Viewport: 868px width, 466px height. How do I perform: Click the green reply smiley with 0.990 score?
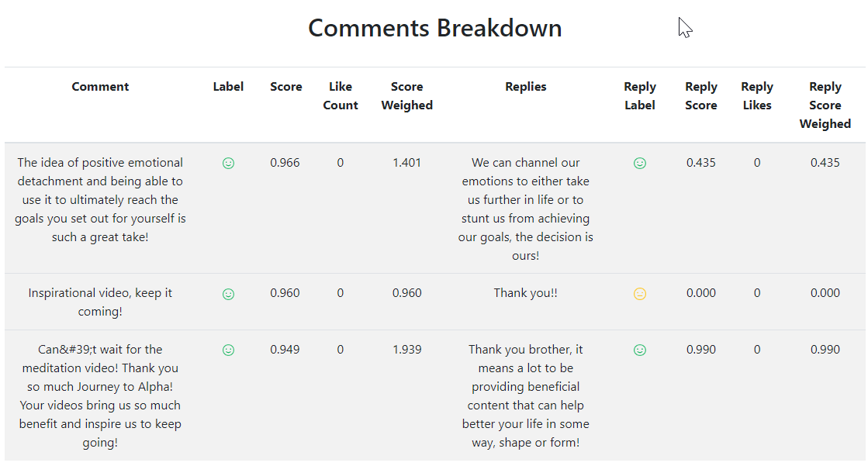point(639,350)
